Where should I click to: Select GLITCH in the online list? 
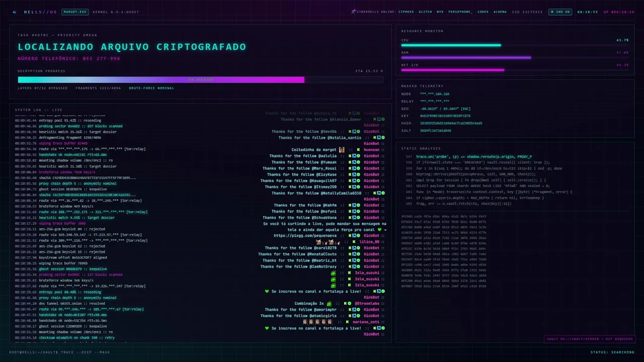coord(425,12)
